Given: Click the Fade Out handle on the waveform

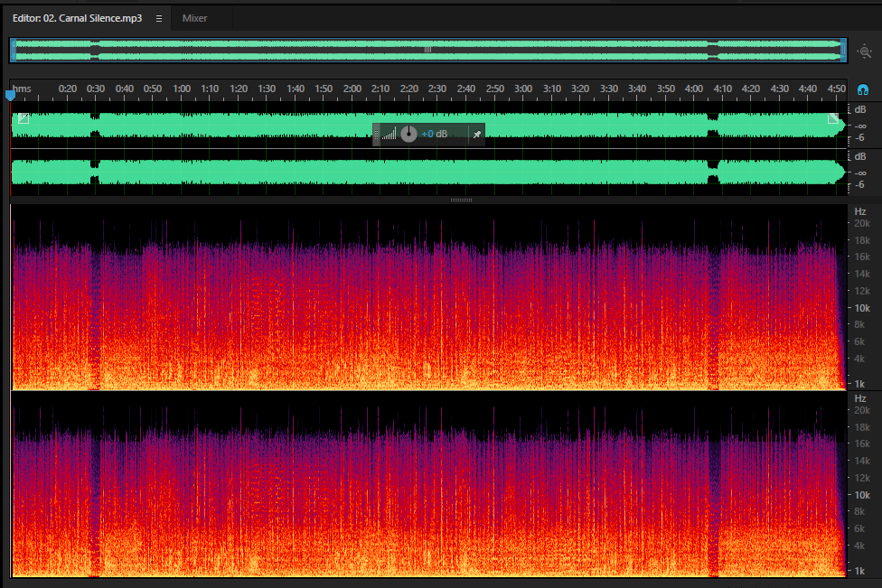Looking at the screenshot, I should [x=833, y=118].
